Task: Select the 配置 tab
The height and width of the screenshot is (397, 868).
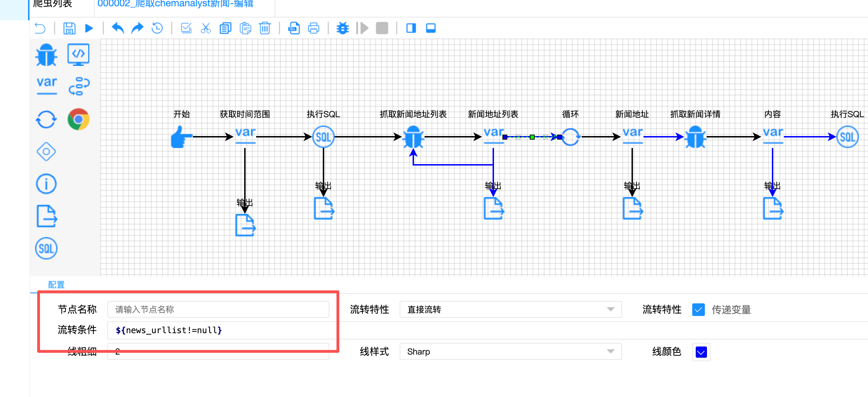Action: 56,285
